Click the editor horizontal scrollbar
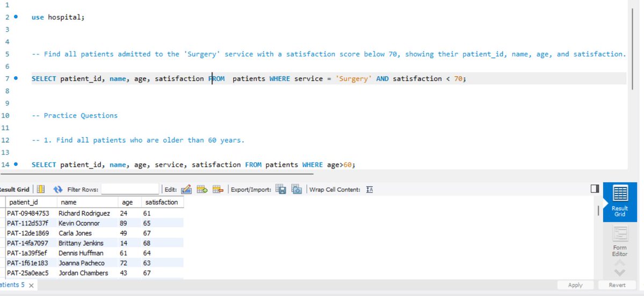 coord(157,174)
